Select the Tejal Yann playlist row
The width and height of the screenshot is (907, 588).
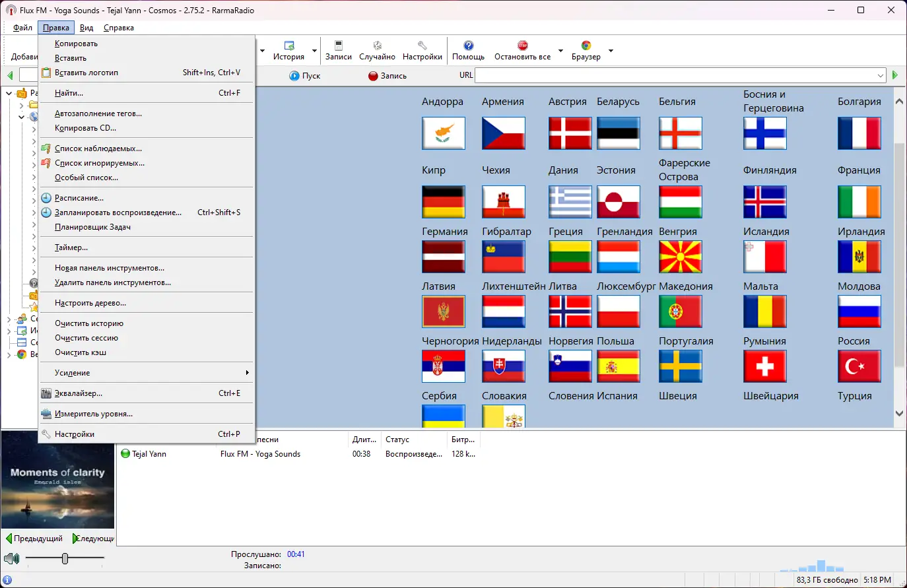pos(297,454)
